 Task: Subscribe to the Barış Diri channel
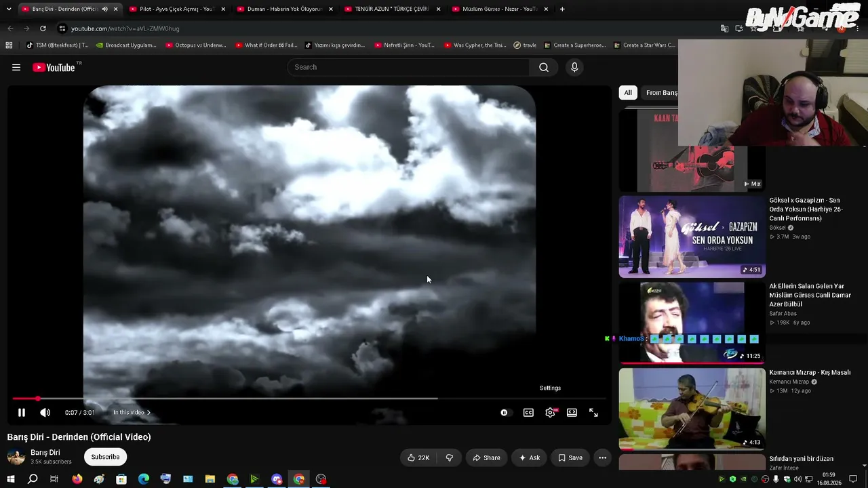click(x=105, y=457)
